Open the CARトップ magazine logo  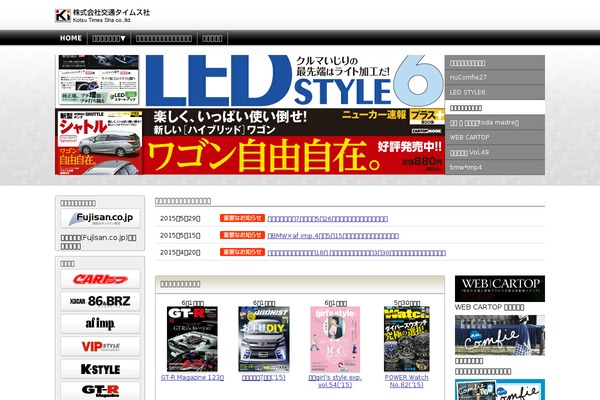coord(100,279)
